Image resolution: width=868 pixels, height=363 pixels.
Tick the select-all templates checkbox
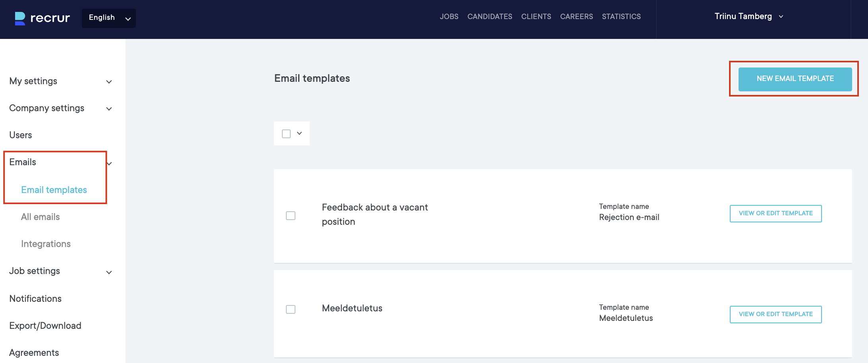coord(286,134)
